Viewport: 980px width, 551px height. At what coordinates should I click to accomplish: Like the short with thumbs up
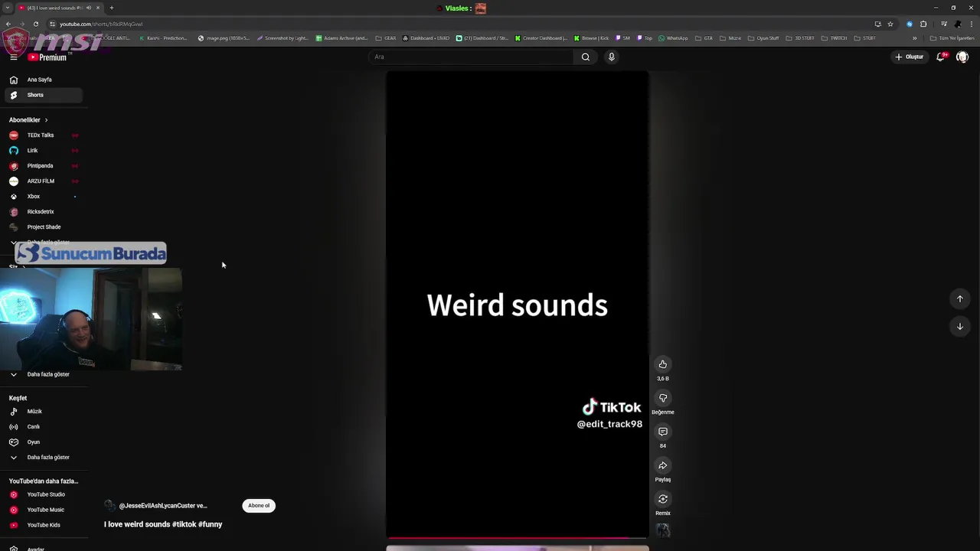[x=663, y=364]
